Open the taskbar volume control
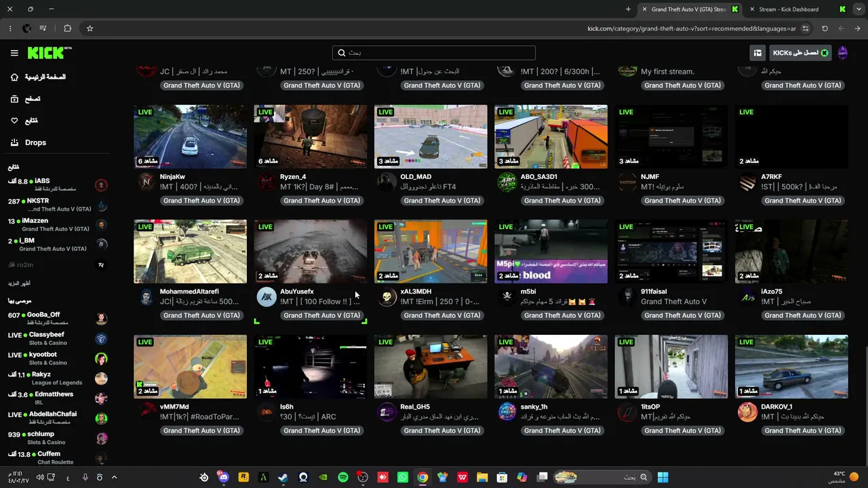 click(40, 477)
